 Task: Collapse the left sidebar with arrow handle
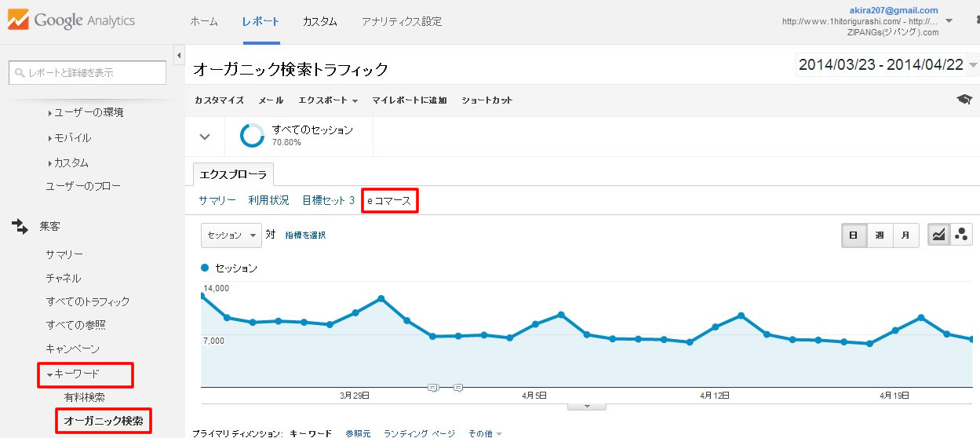(179, 56)
